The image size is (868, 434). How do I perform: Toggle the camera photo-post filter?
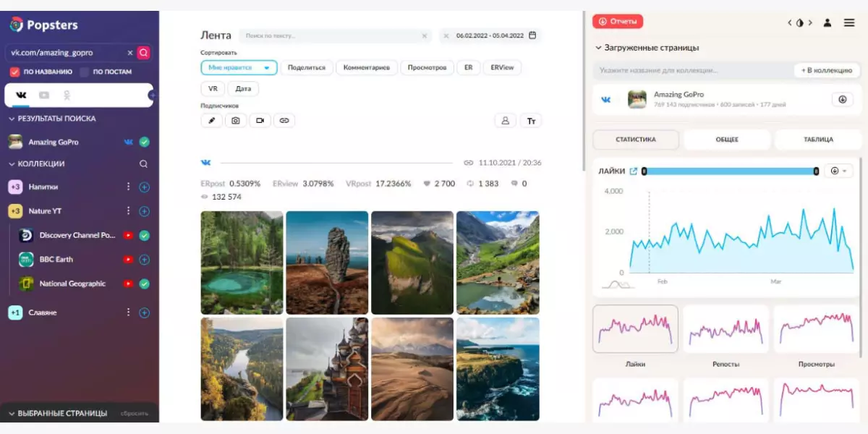(x=236, y=121)
